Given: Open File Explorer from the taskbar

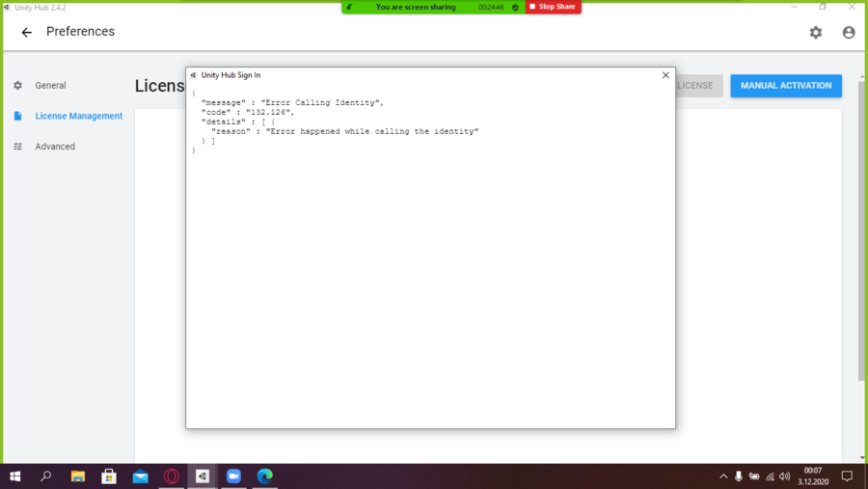Looking at the screenshot, I should (77, 476).
